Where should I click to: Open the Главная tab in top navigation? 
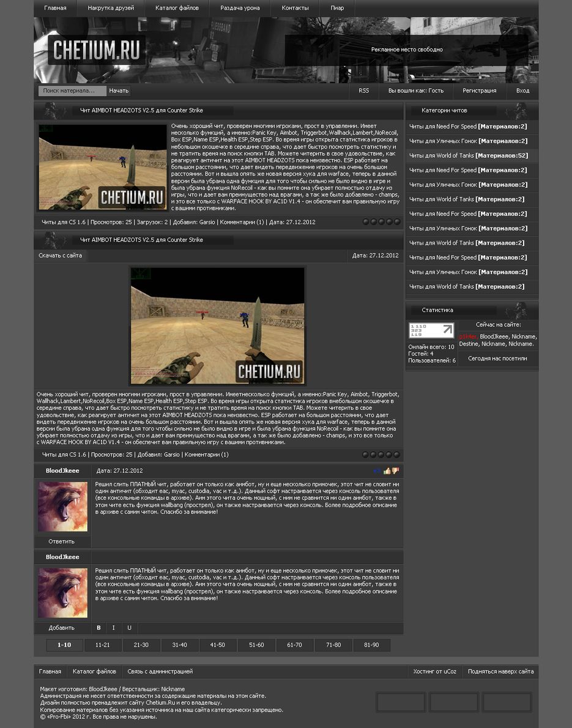click(55, 8)
